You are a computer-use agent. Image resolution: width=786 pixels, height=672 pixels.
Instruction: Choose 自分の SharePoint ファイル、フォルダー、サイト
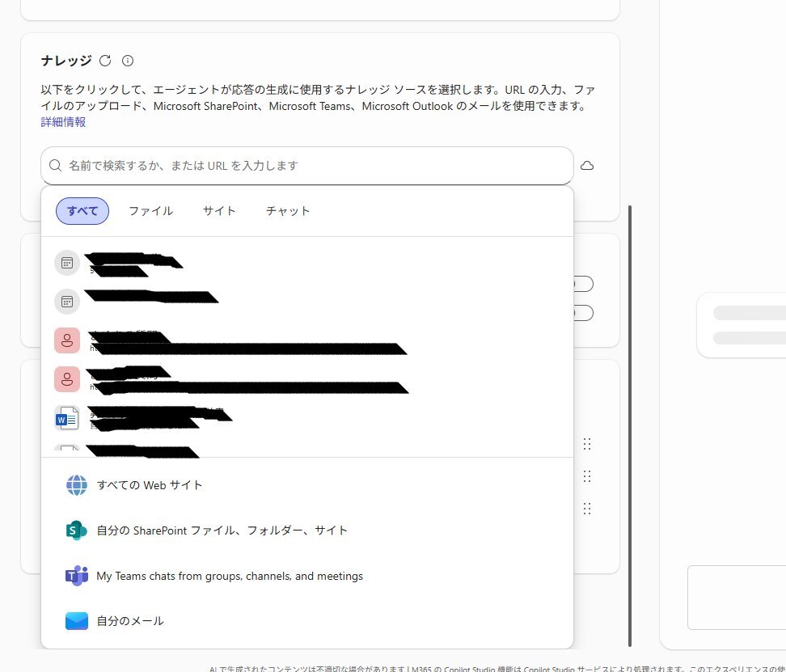(306, 530)
